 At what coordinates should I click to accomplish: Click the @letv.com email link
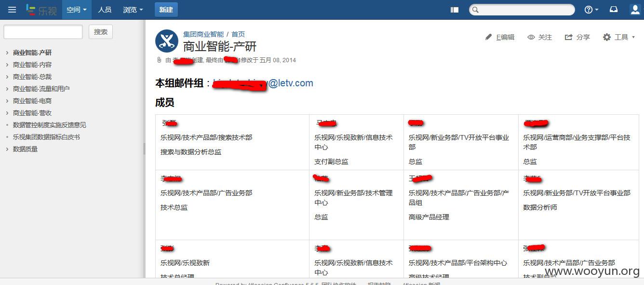tap(291, 83)
